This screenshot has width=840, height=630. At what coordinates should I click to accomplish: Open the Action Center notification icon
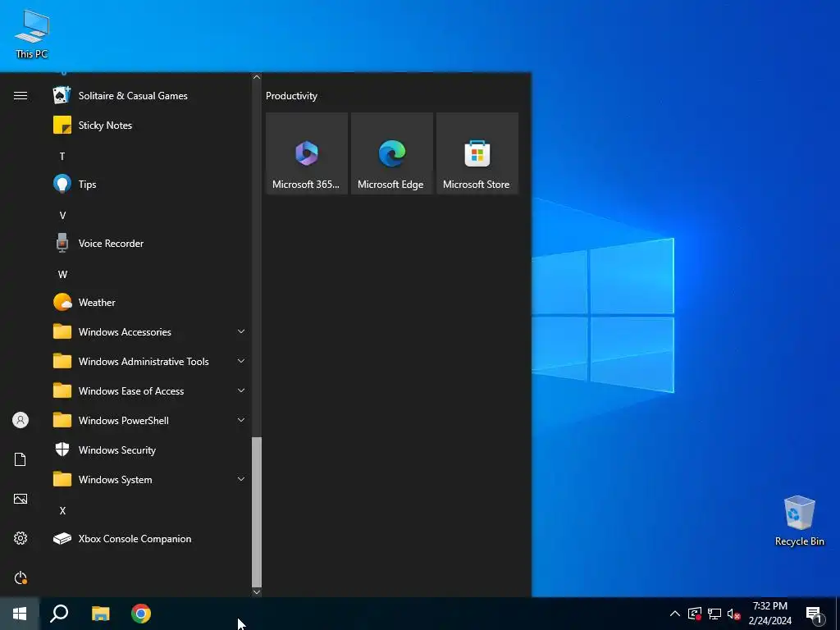[x=815, y=614]
